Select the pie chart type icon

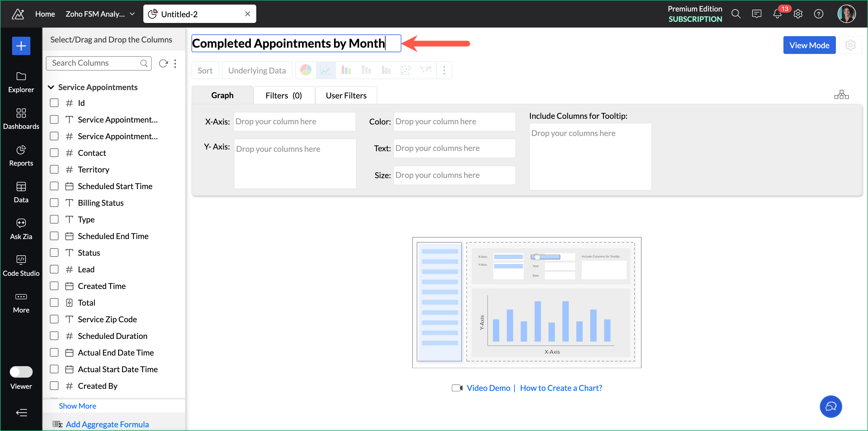pos(306,70)
